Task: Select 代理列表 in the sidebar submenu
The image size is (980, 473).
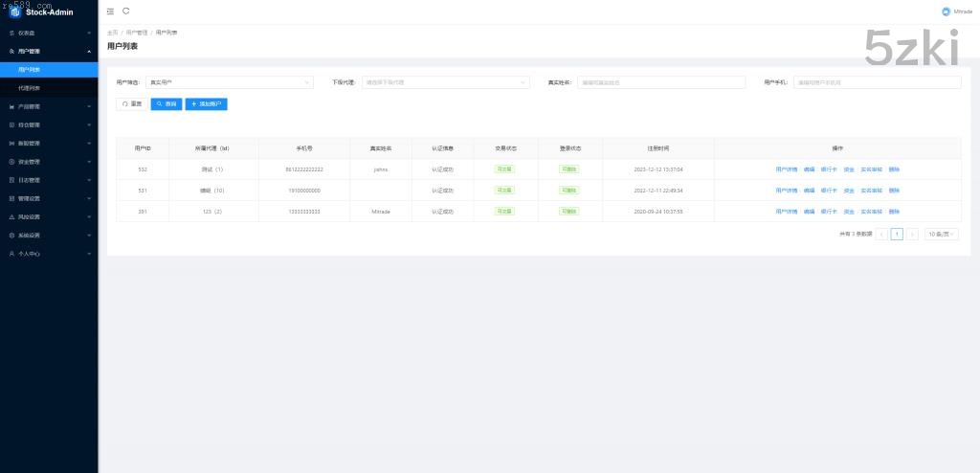Action: pos(30,88)
